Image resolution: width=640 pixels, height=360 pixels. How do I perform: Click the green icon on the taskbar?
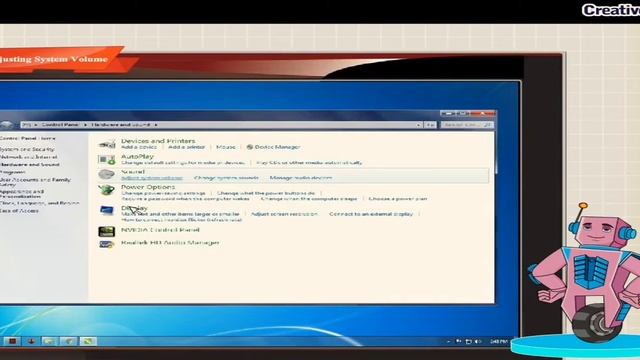point(88,341)
